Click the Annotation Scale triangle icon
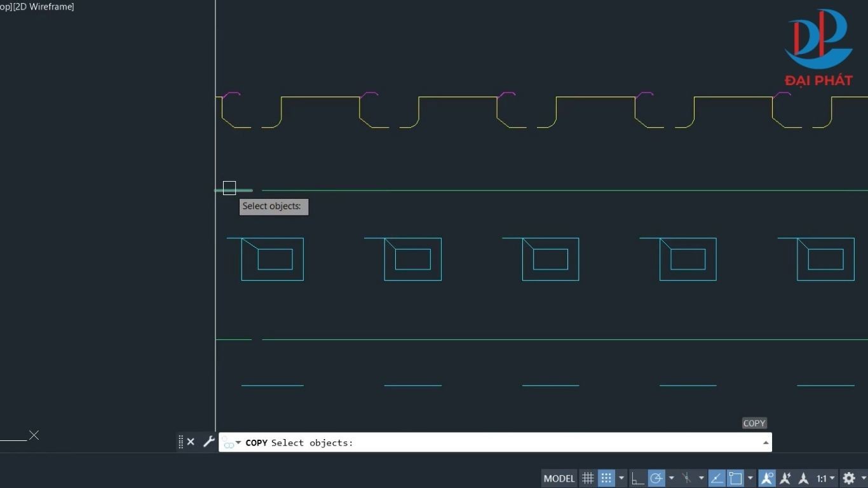Screen dimensions: 868x488 803,478
